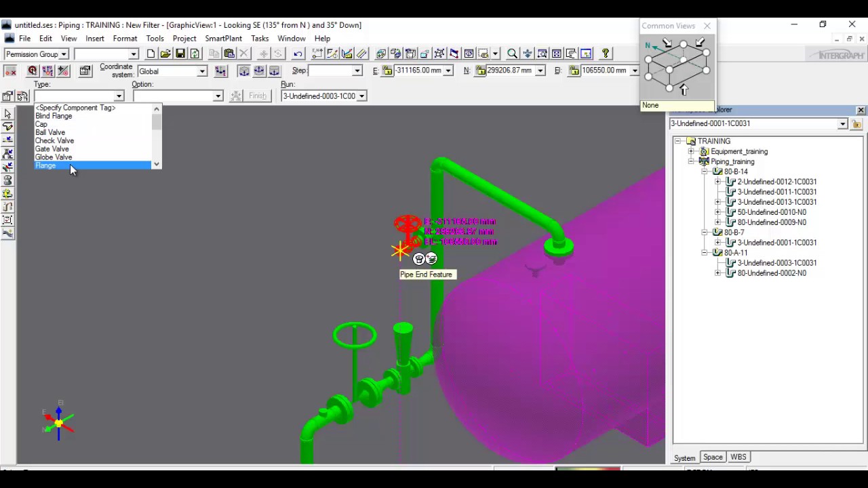This screenshot has width=868, height=488.
Task: Click the yellow Help question mark icon
Action: (606, 54)
